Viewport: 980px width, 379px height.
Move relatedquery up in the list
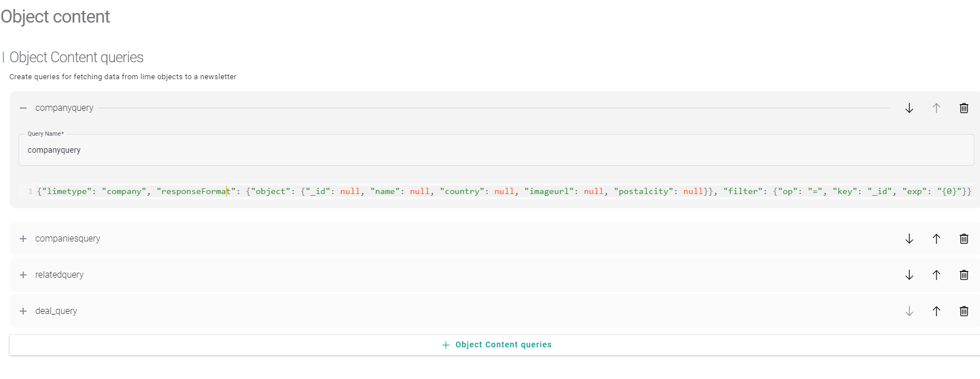(936, 275)
